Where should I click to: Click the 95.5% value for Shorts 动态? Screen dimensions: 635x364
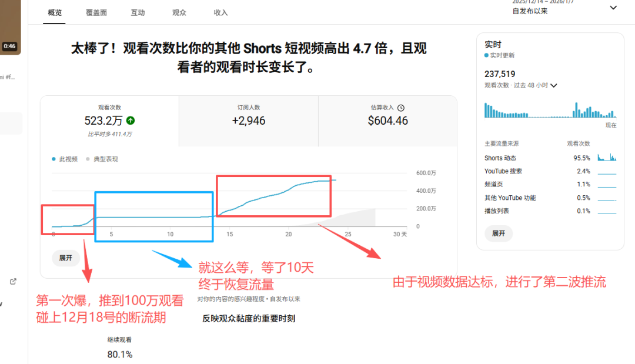[581, 158]
